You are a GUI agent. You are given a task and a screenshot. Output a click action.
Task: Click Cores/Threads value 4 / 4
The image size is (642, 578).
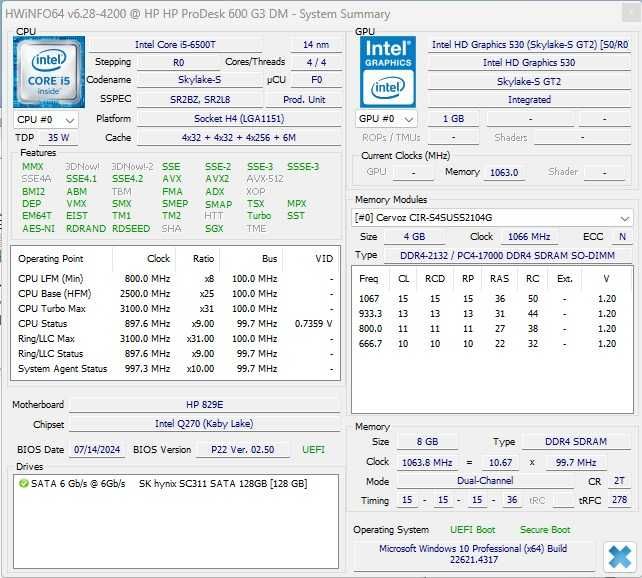[x=316, y=62]
